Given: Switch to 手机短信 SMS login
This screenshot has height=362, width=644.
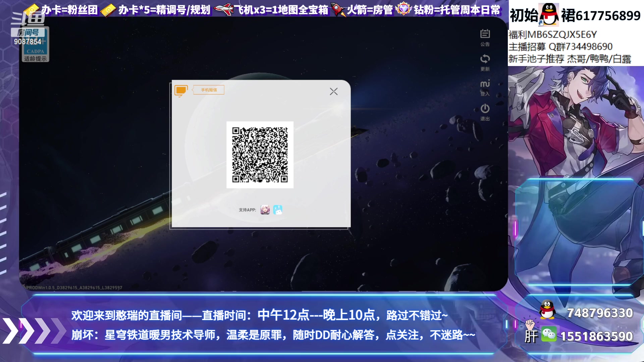Looking at the screenshot, I should [209, 90].
